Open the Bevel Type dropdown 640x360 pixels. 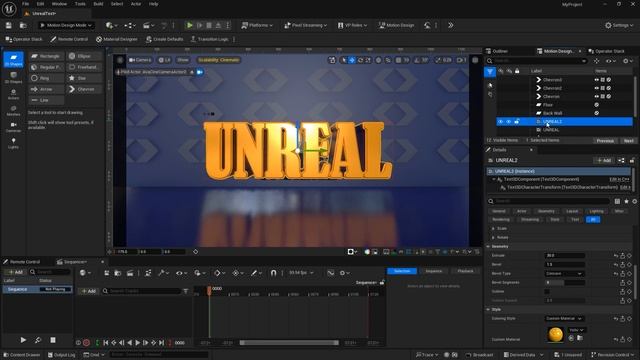click(x=564, y=273)
